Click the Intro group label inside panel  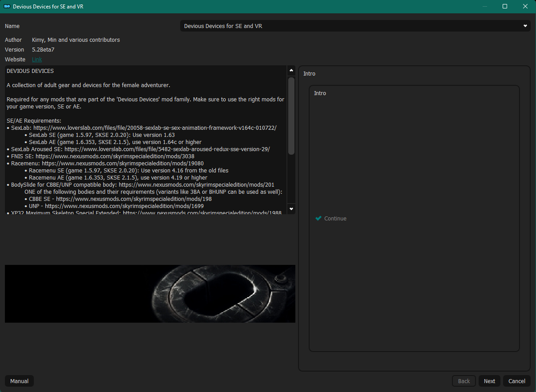tap(320, 93)
